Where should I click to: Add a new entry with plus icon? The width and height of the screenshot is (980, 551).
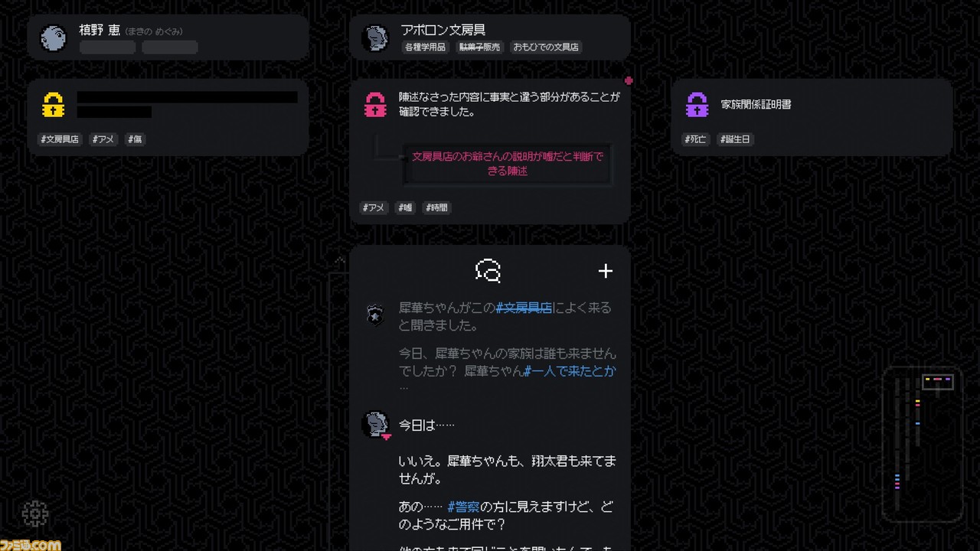click(x=606, y=271)
